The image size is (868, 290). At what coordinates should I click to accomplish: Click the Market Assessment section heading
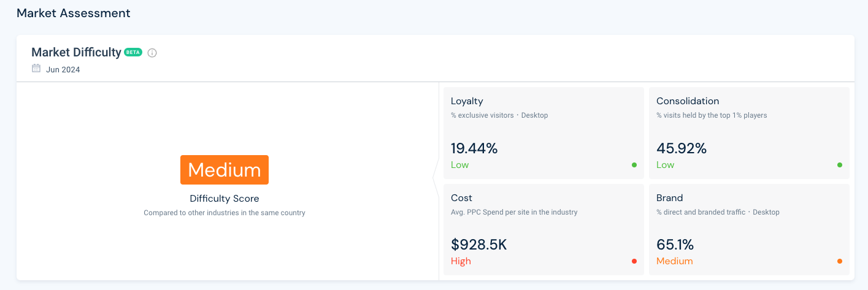pyautogui.click(x=73, y=13)
